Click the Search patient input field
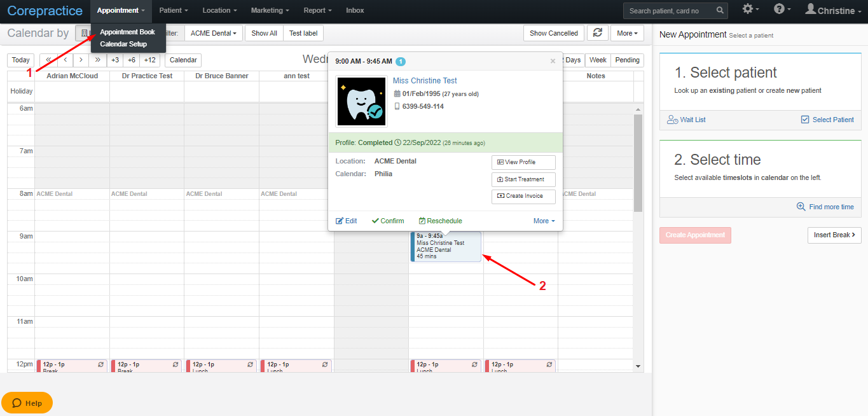Image resolution: width=868 pixels, height=416 pixels. pos(669,11)
